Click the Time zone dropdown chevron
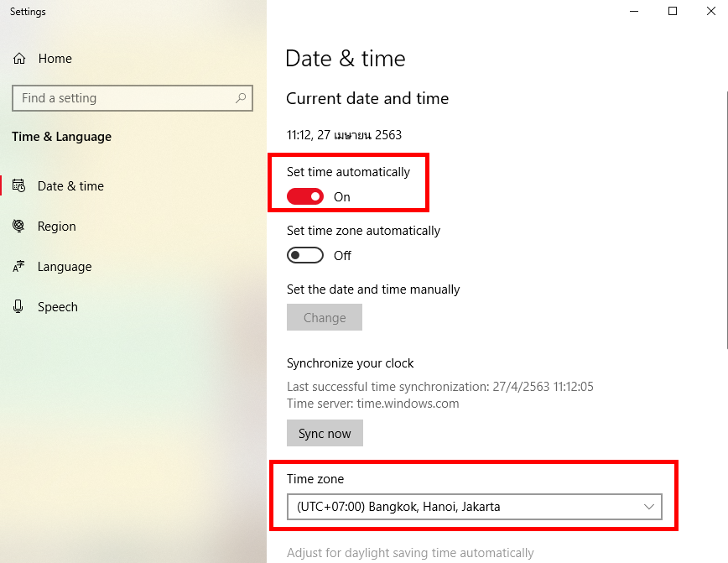The width and height of the screenshot is (728, 563). pyautogui.click(x=649, y=507)
